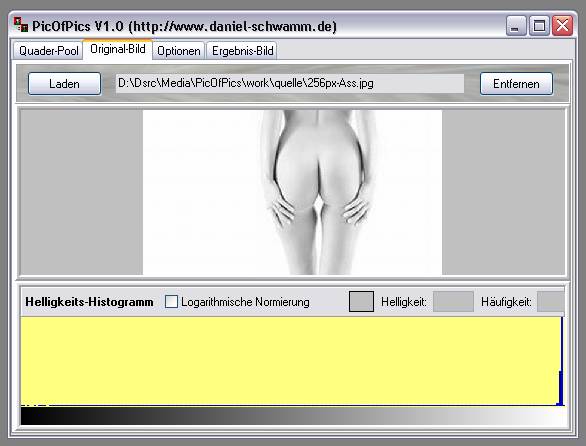Minimize the PicOfPics window
Viewport: 586px width, 446px height.
[x=516, y=26]
